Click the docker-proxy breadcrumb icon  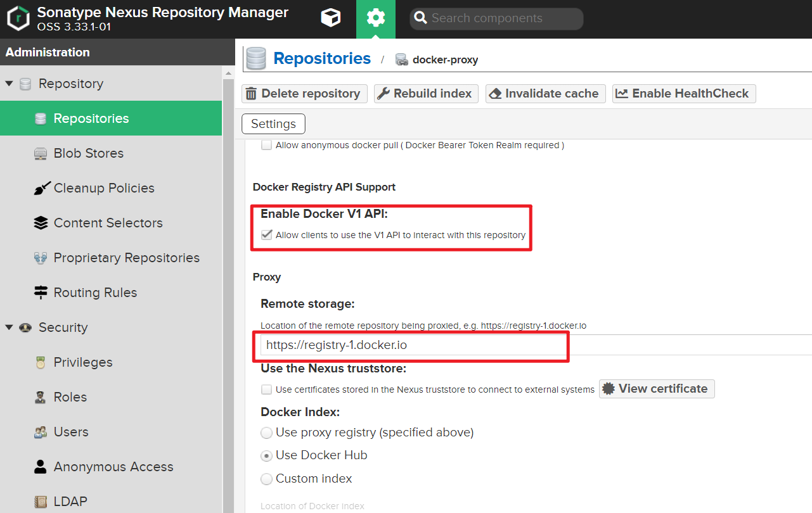[x=401, y=60]
